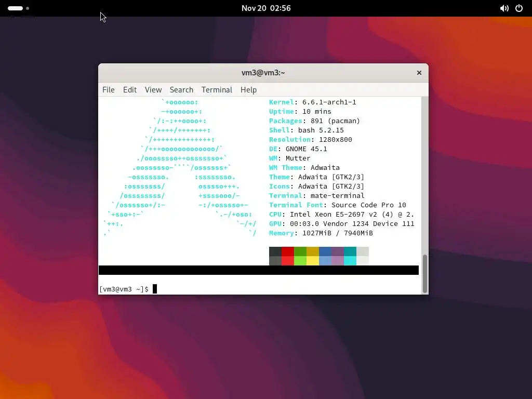
Task: Click the terminal vertical scrollbar handle
Action: coord(424,273)
